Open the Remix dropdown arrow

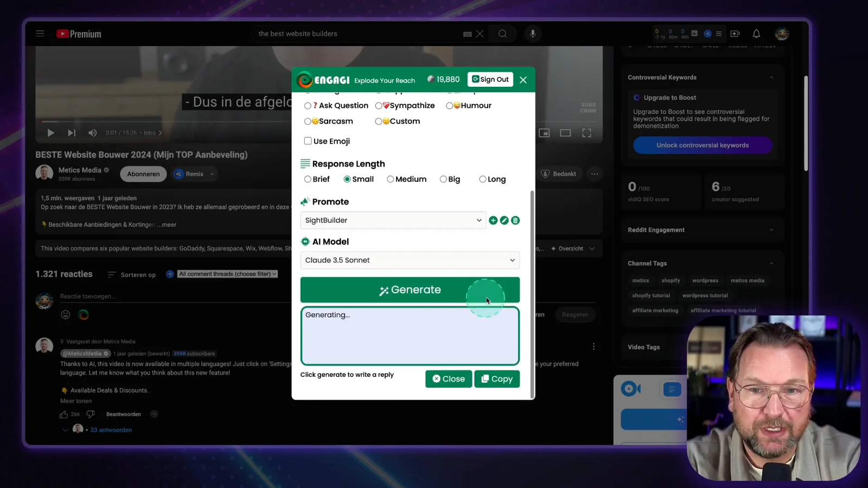click(212, 174)
